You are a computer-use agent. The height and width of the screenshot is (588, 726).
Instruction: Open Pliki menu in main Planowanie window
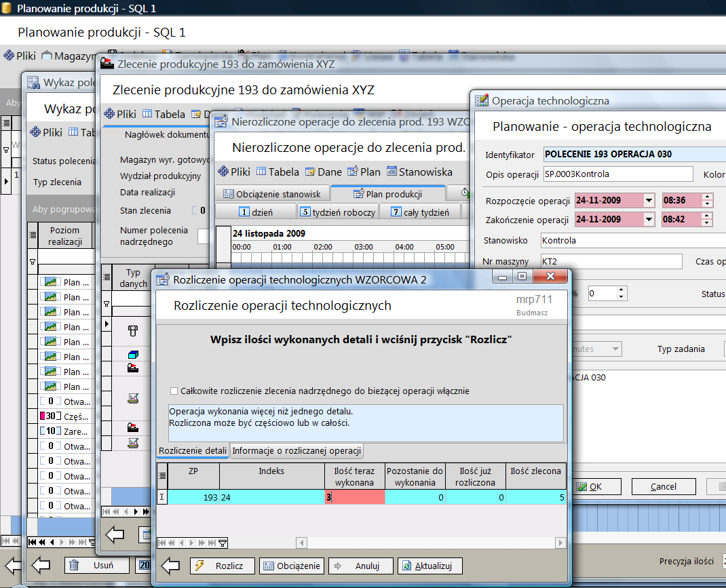point(20,56)
